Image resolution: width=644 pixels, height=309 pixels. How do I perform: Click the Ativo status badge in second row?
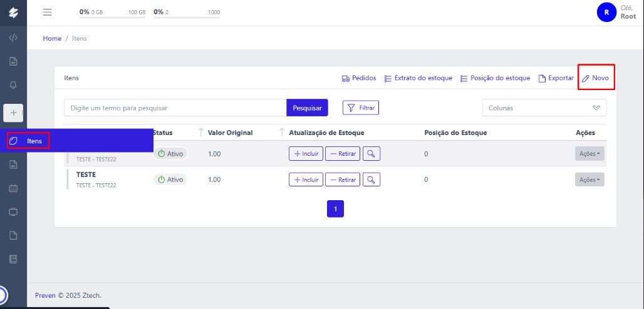[x=170, y=180]
